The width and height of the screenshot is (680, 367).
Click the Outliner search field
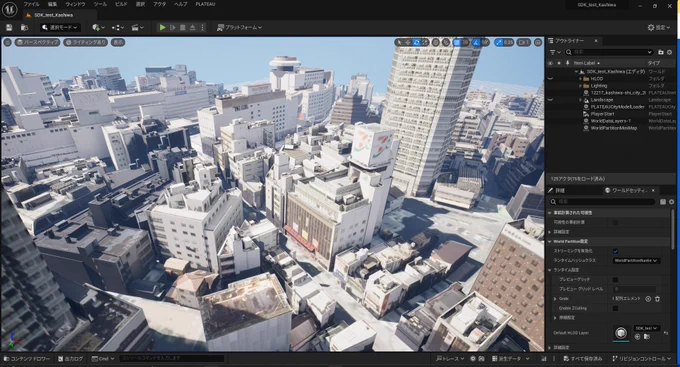click(x=609, y=52)
